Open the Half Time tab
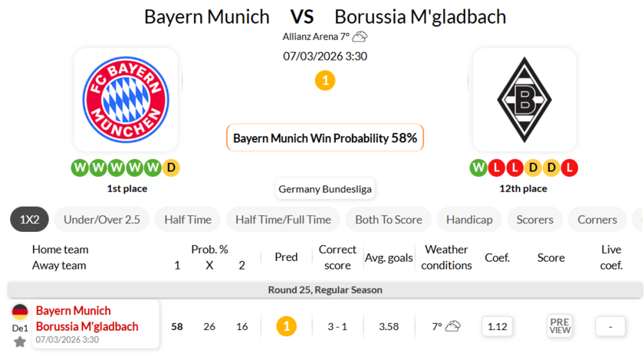 [188, 220]
